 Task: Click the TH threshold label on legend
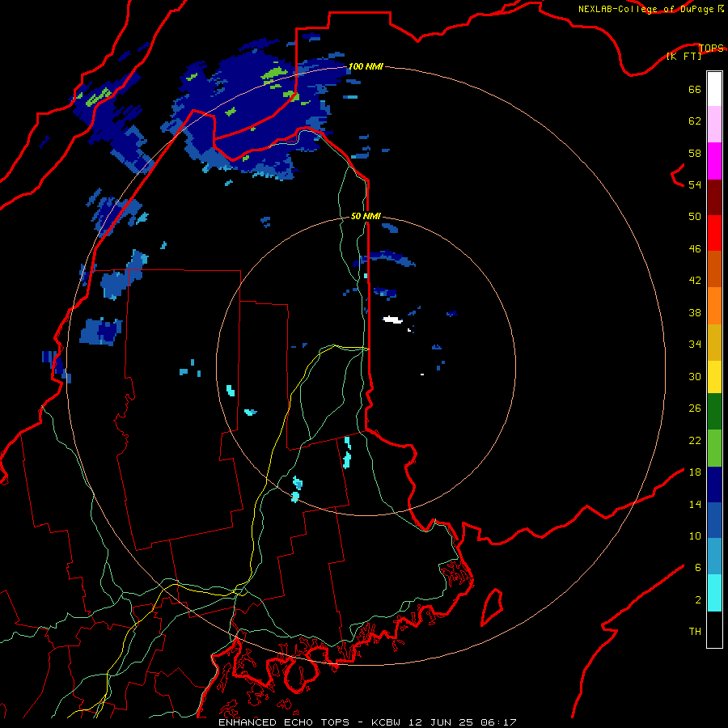coord(695,631)
